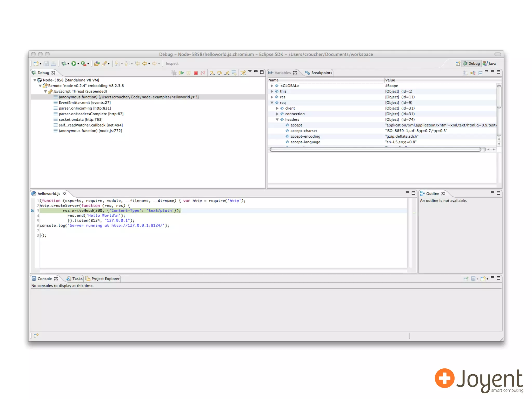
Task: Toggle breakpoint marker on line 3
Action: [x=32, y=211]
